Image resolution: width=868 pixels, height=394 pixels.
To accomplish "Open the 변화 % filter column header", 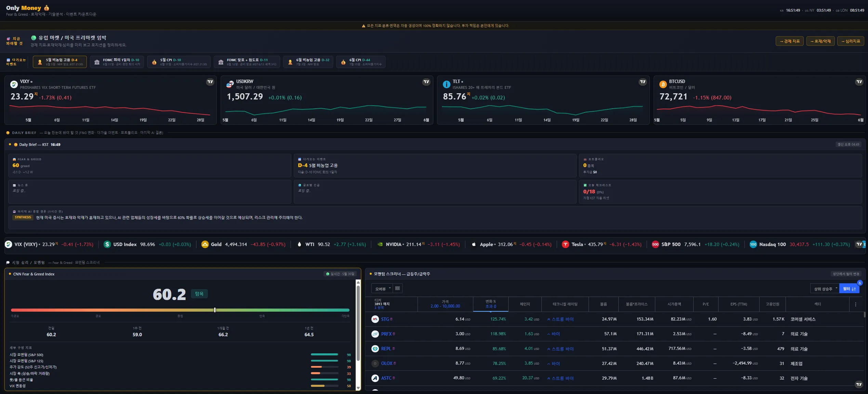I will [491, 304].
